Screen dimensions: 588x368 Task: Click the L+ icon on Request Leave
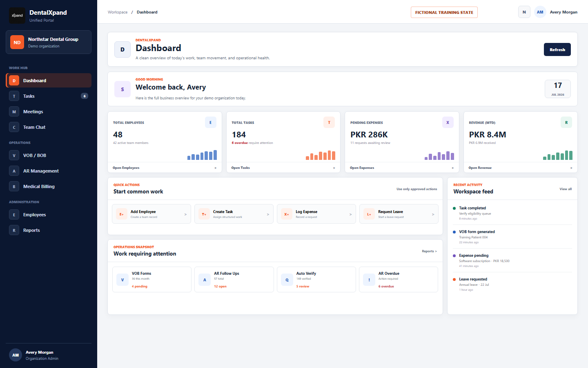[x=369, y=214]
